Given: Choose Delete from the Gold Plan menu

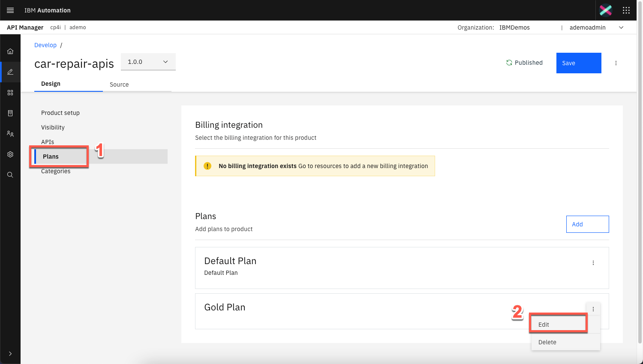Looking at the screenshot, I should point(565,342).
